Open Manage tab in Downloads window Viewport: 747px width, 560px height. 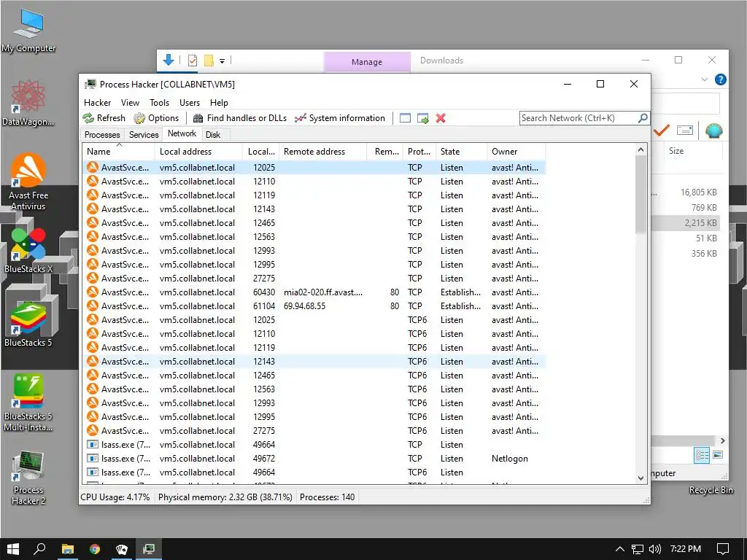(x=367, y=62)
